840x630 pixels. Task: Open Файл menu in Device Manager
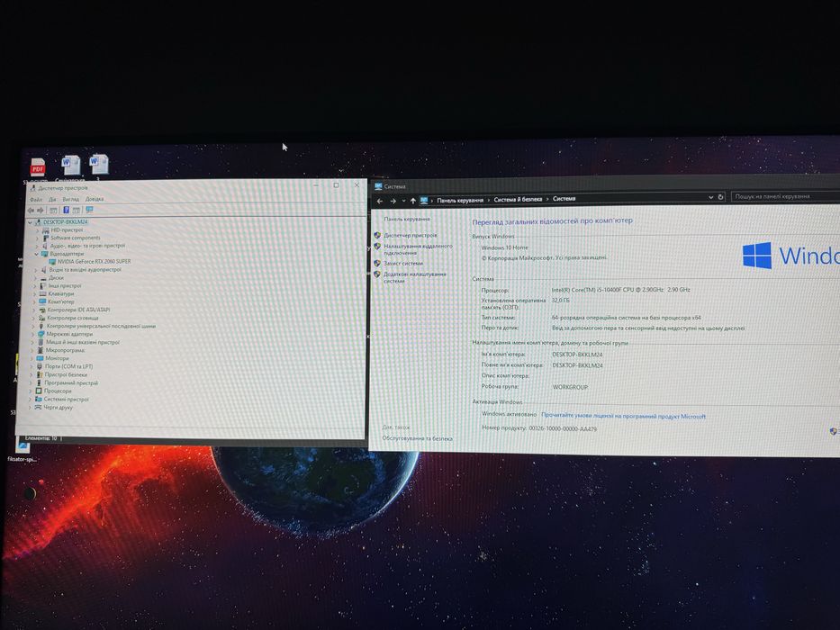click(x=36, y=199)
